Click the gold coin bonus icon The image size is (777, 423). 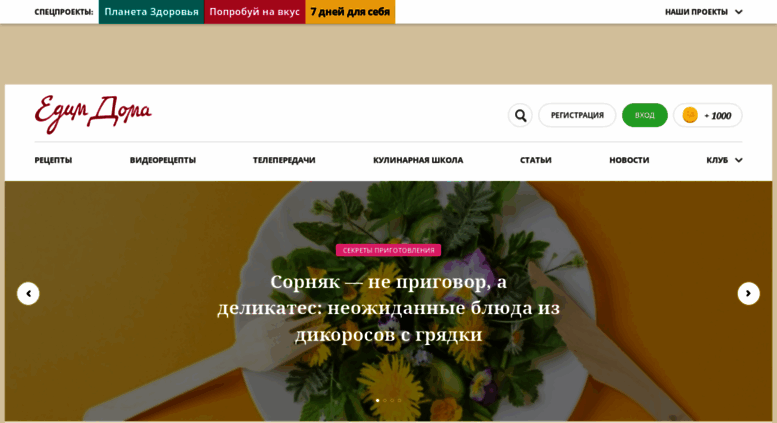pos(690,115)
